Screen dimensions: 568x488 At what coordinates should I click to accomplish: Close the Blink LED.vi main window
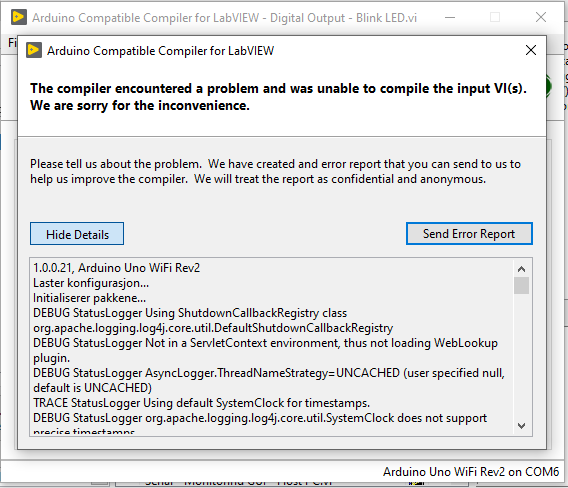[x=541, y=17]
